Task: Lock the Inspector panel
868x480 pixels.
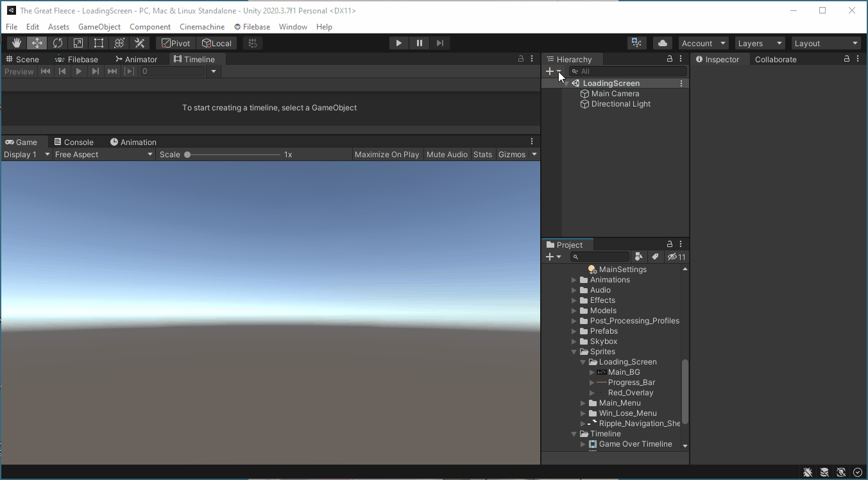Action: click(847, 59)
